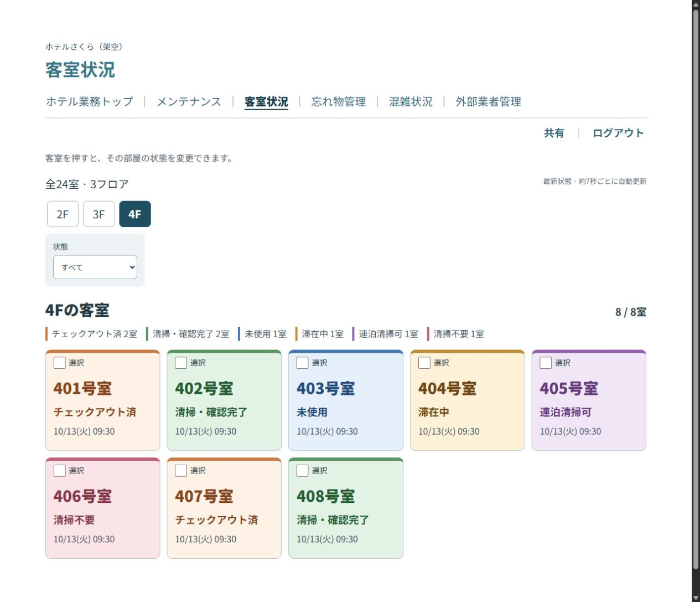The image size is (700, 602).
Task: Click the ホテルさくら(架空) label
Action: click(x=84, y=47)
